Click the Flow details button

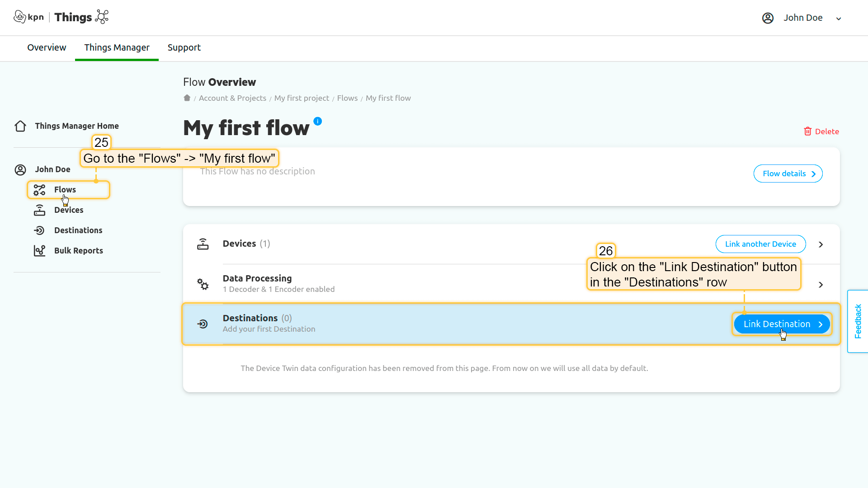point(788,174)
